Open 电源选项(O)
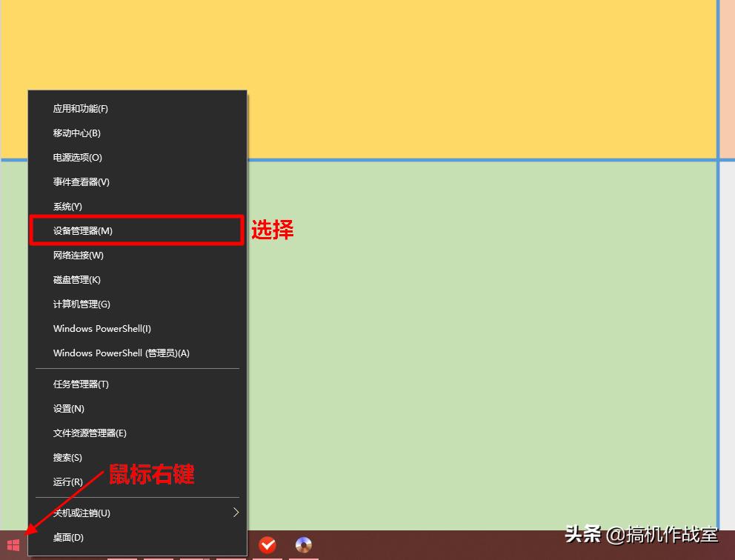This screenshot has width=735, height=560. coord(78,157)
